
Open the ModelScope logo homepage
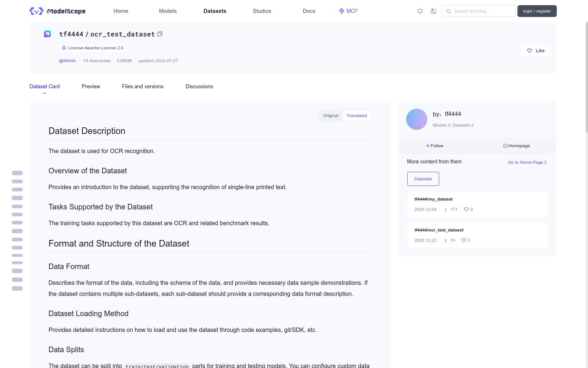coord(57,11)
